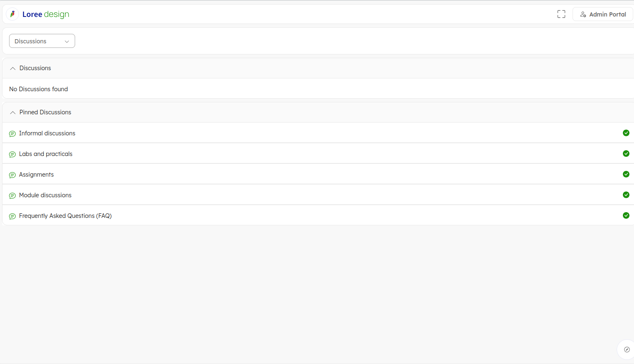The height and width of the screenshot is (364, 634).
Task: Collapse the Discussions section chevron
Action: [x=13, y=69]
